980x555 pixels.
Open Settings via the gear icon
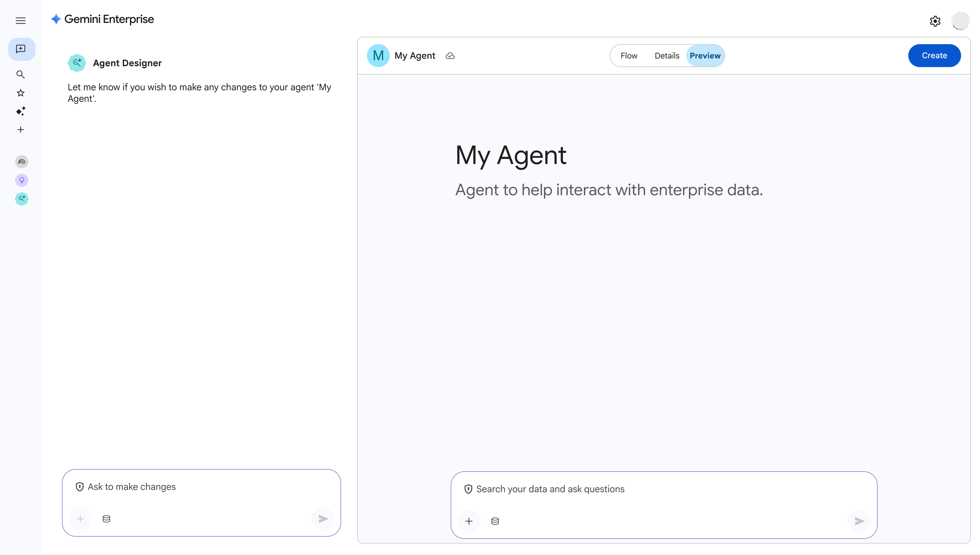click(935, 21)
